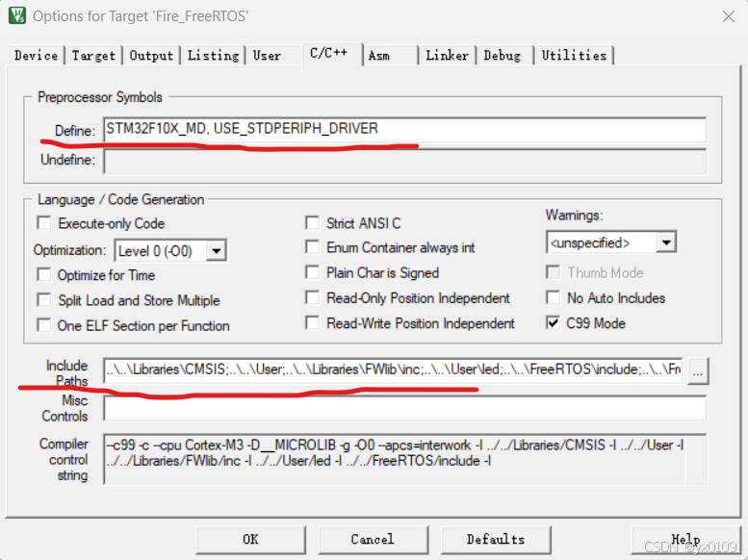Open Help for target options

coord(685,540)
